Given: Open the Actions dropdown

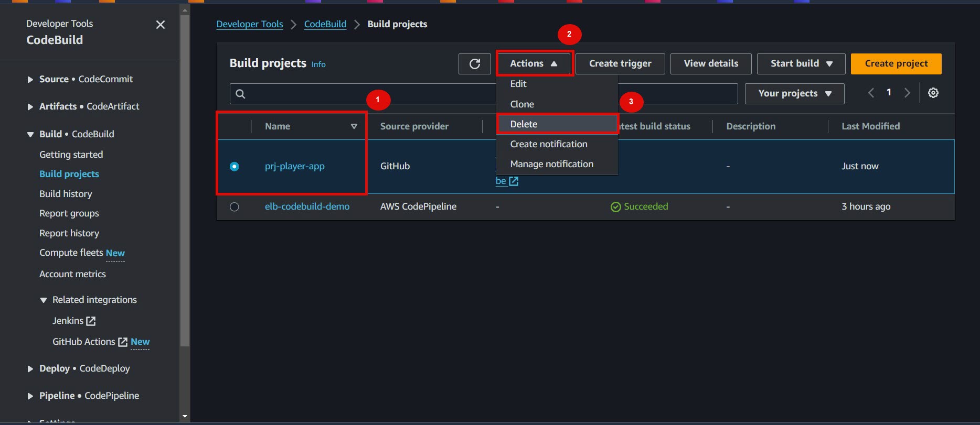Looking at the screenshot, I should click(534, 63).
